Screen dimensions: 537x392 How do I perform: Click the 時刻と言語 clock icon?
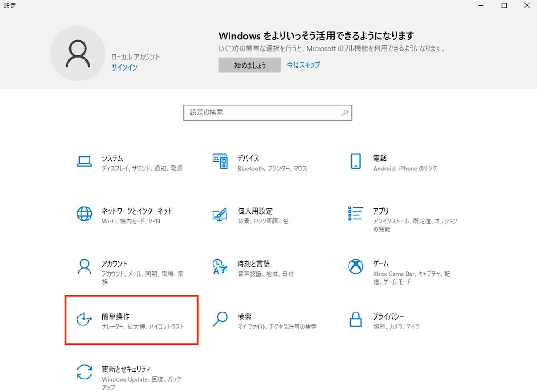(x=220, y=267)
